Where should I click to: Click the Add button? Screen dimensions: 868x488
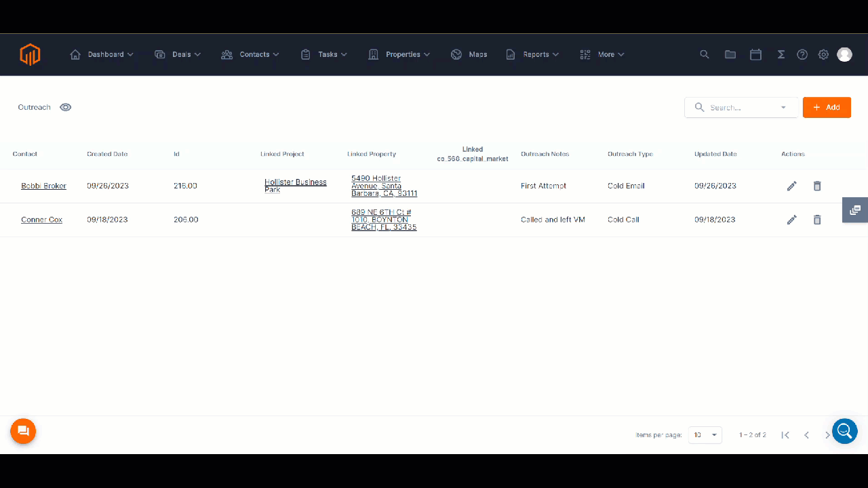point(827,107)
